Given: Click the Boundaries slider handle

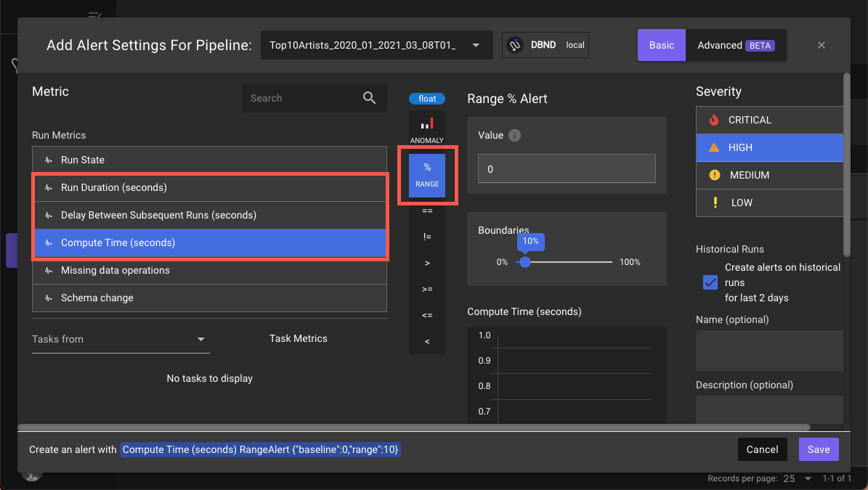Looking at the screenshot, I should (525, 262).
